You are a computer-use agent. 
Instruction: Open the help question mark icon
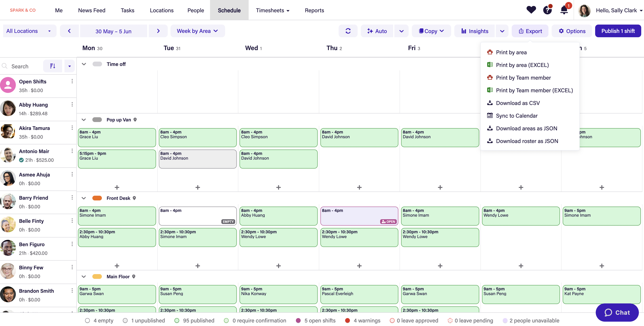click(x=547, y=10)
